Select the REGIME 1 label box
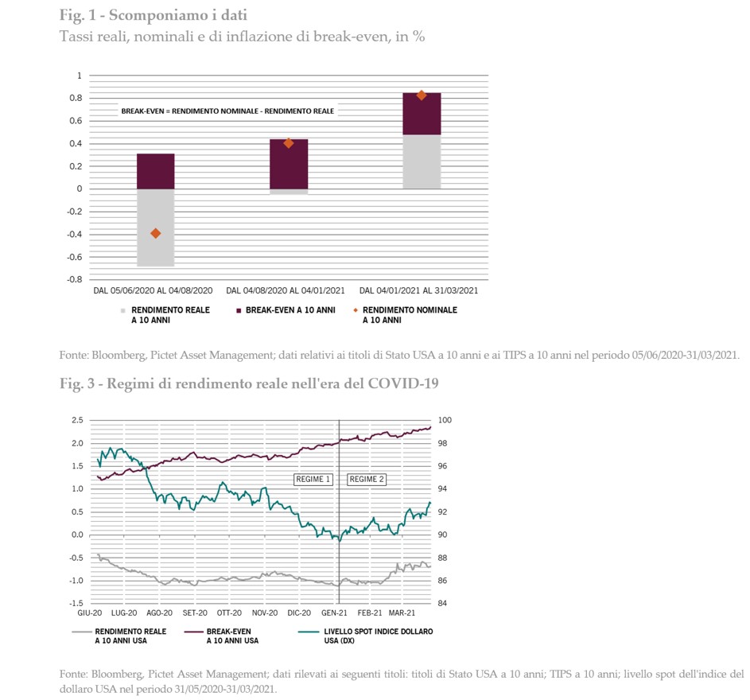 tap(313, 480)
